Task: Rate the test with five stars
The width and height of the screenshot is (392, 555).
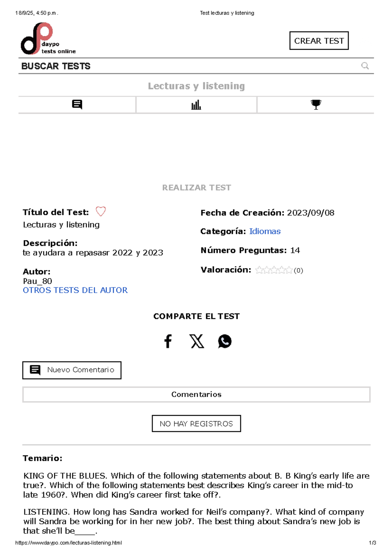Action: point(289,270)
